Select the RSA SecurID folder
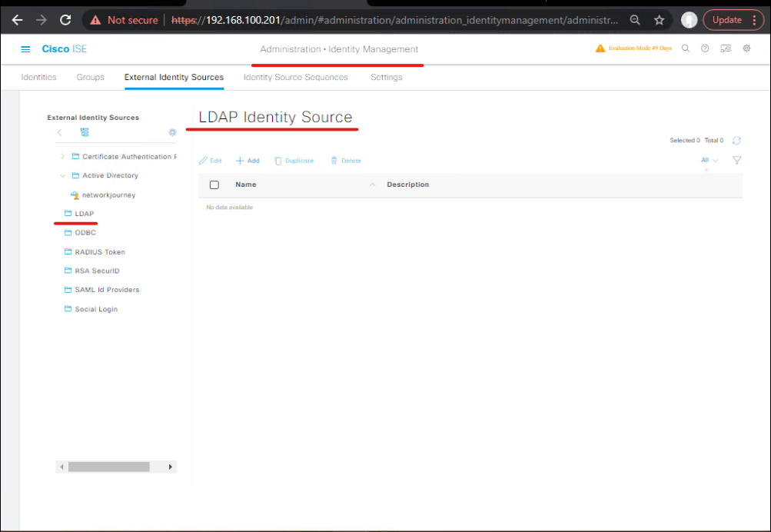This screenshot has height=532, width=771. point(92,271)
